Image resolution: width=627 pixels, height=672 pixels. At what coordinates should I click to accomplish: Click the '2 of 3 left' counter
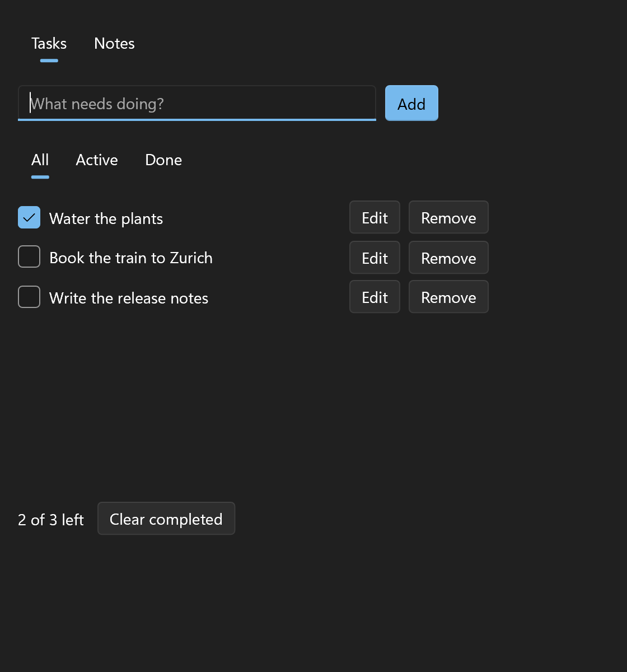[51, 520]
